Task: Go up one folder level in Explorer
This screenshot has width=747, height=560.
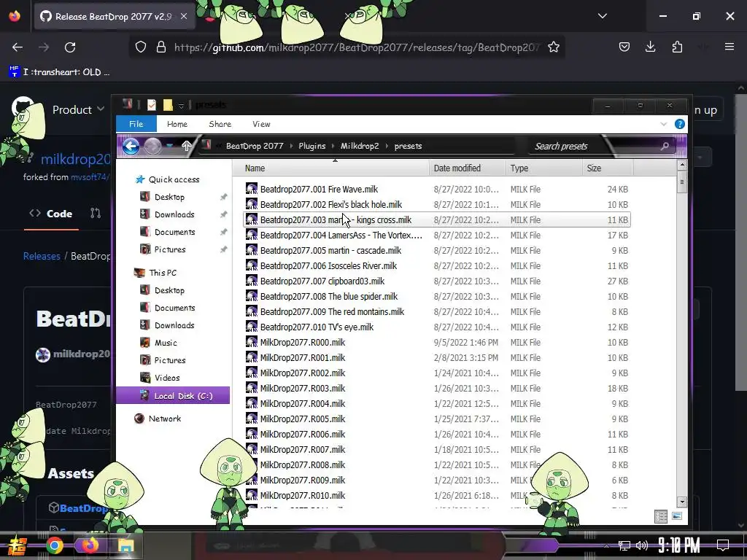Action: click(186, 146)
